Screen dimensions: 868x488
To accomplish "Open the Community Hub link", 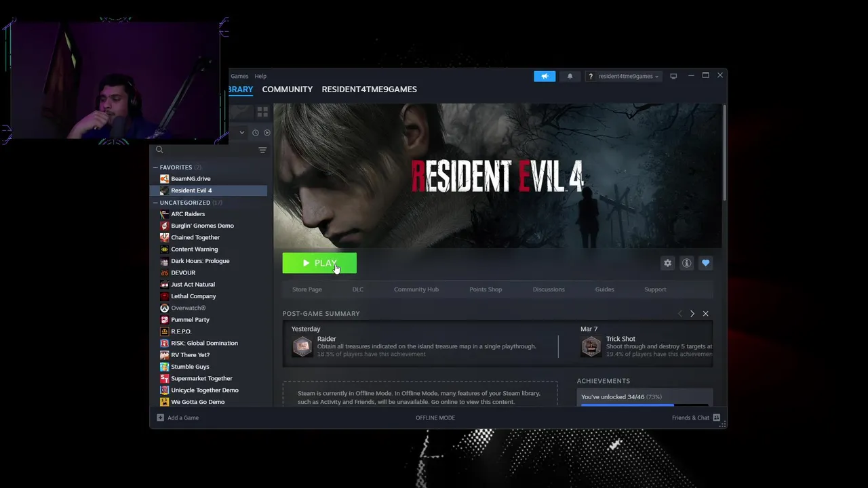I will click(x=416, y=289).
